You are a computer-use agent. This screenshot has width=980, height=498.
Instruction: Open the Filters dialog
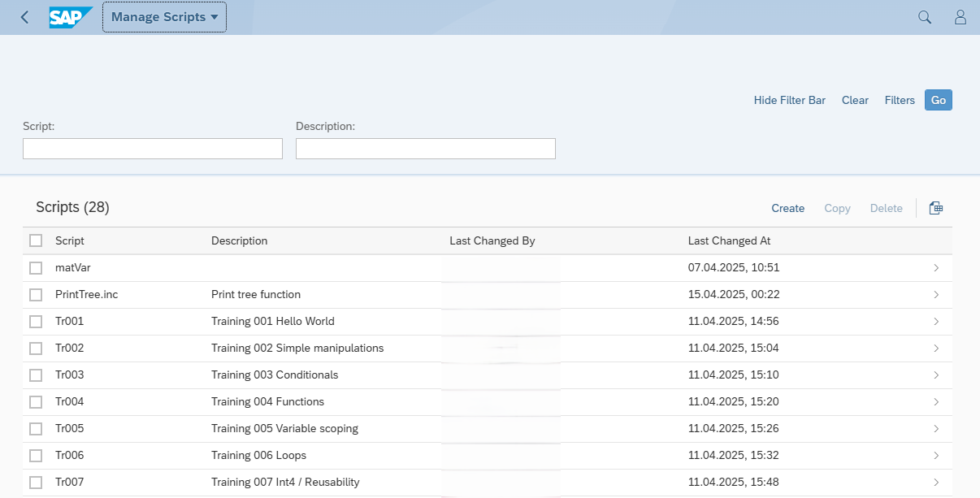(x=900, y=100)
